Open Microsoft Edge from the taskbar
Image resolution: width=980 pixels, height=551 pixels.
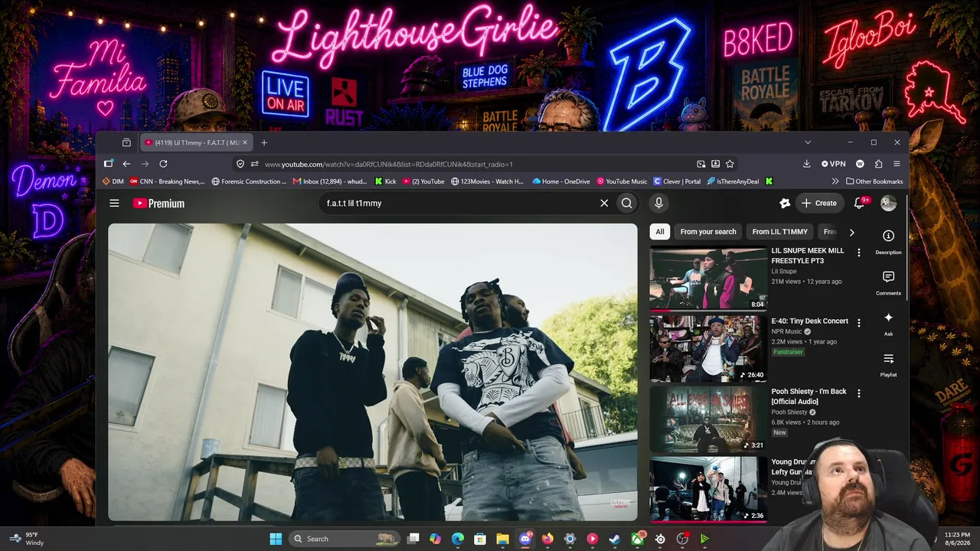[458, 539]
